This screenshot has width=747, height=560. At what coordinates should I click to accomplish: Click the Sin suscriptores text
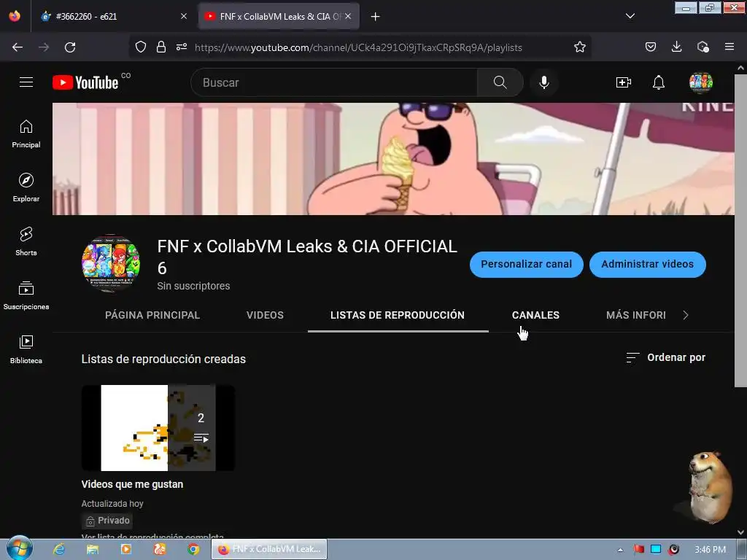(193, 286)
